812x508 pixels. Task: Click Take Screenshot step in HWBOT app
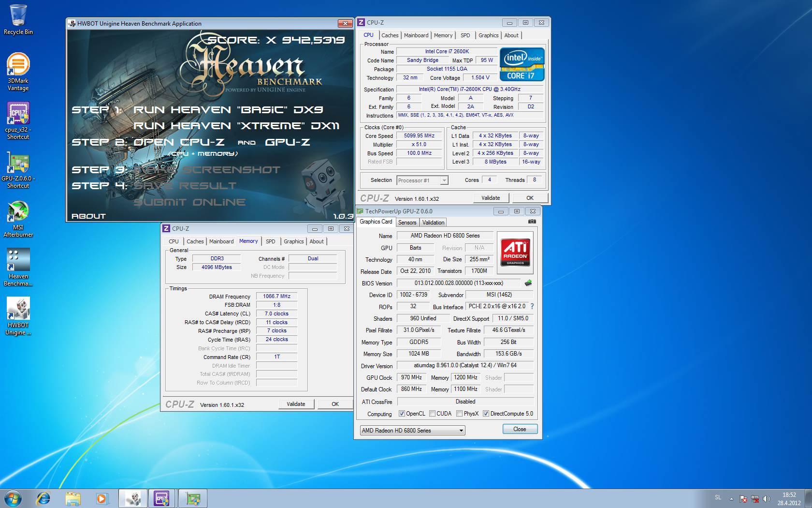207,170
